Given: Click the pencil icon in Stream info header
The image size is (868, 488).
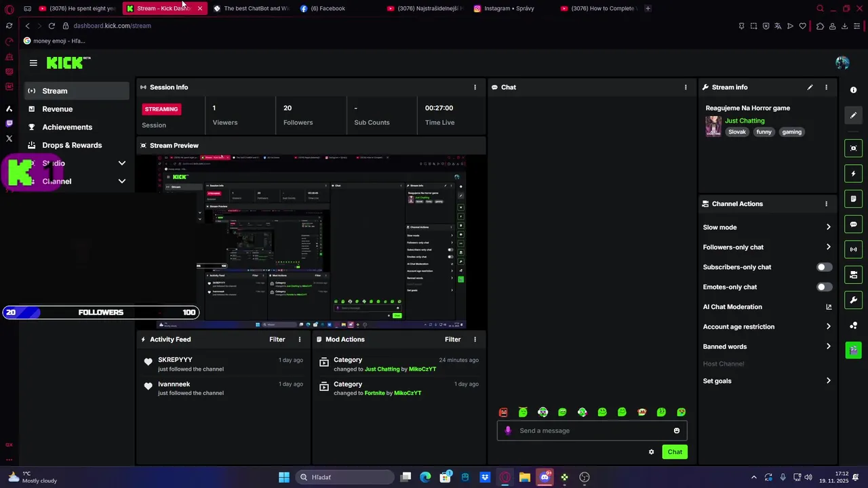Looking at the screenshot, I should coord(810,87).
